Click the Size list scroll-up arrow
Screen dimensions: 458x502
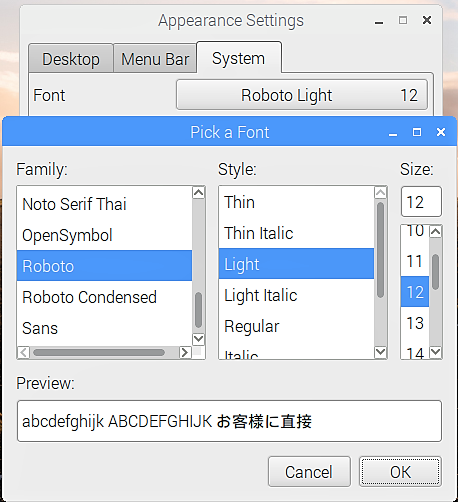point(436,231)
